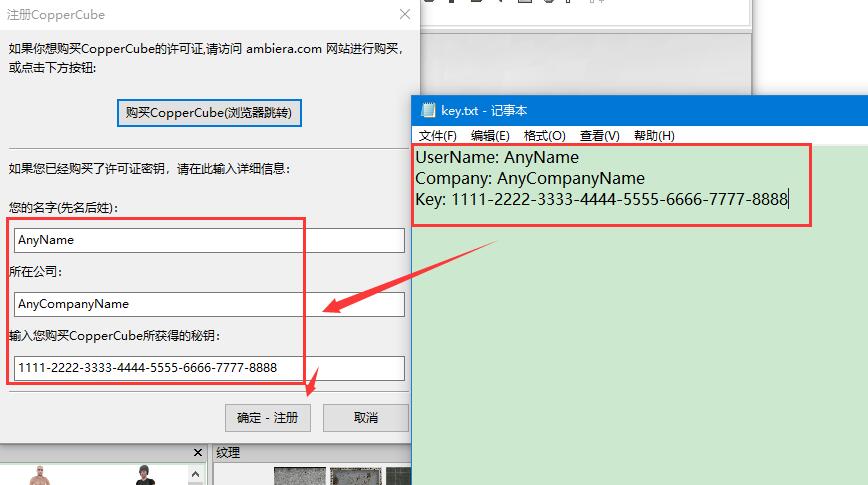868x485 pixels.
Task: Click the Company: AnyCompanyName line in Notepad
Action: [x=530, y=178]
